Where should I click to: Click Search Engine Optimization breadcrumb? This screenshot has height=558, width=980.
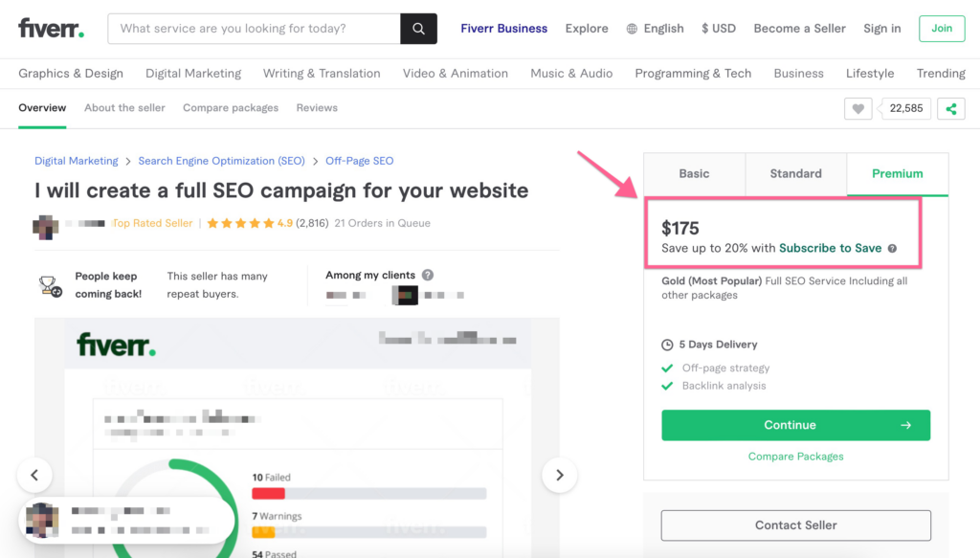coord(221,161)
